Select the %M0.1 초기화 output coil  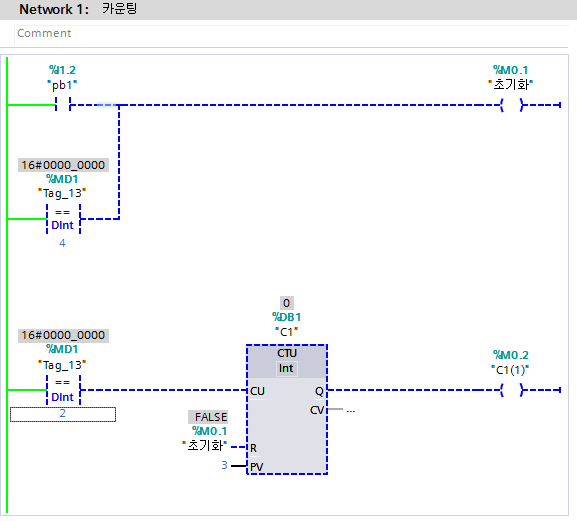click(x=511, y=105)
